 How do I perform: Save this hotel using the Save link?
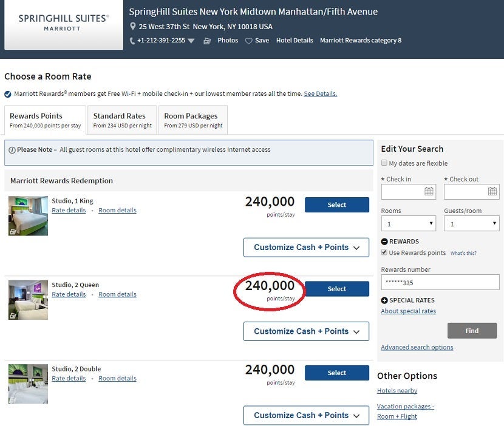[262, 40]
